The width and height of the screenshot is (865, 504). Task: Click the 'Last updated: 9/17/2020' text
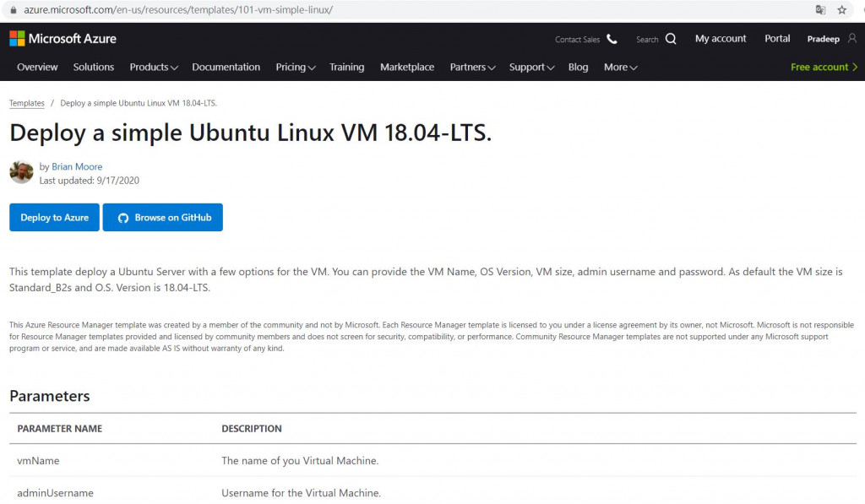(89, 181)
